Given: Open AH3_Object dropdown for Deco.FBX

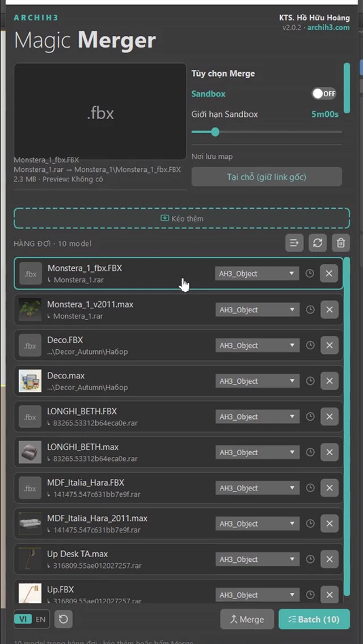Looking at the screenshot, I should (x=258, y=345).
